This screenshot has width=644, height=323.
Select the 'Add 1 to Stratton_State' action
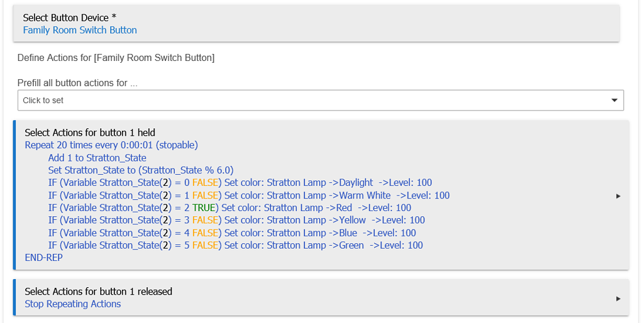point(97,158)
